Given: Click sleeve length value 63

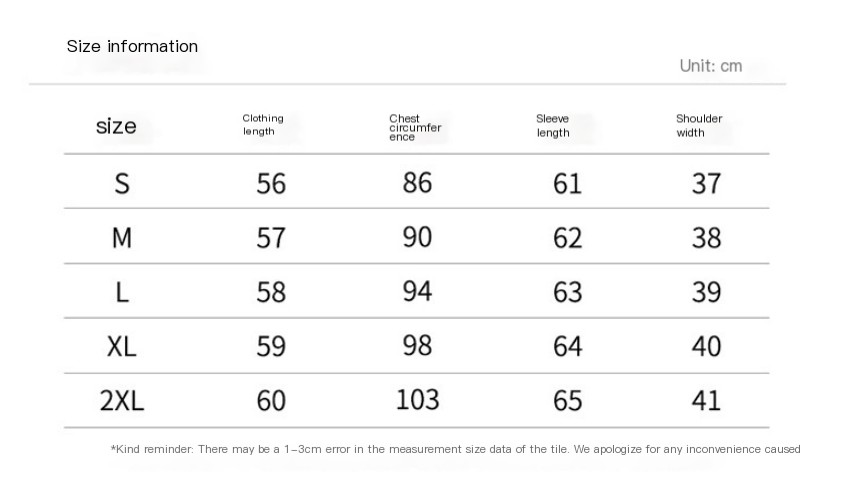Looking at the screenshot, I should [567, 292].
